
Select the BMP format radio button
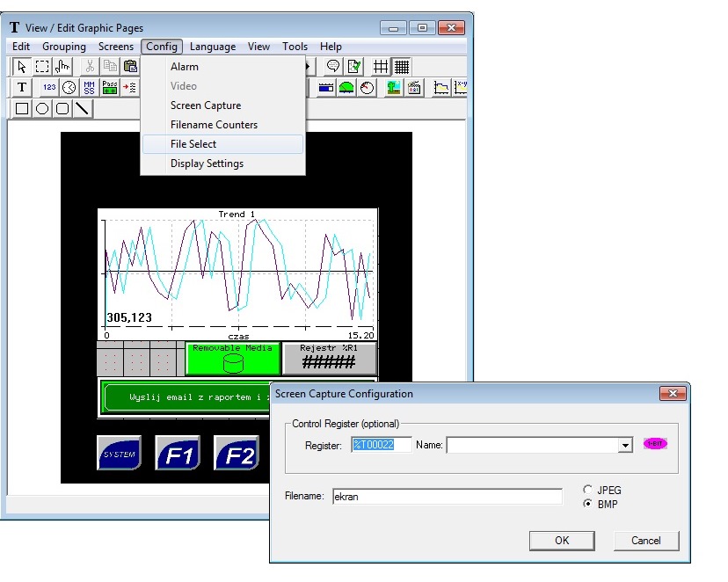pos(588,504)
